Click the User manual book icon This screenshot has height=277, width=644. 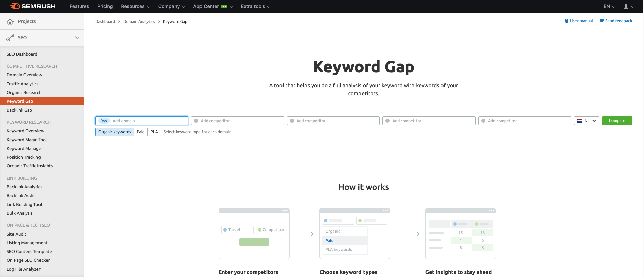567,21
